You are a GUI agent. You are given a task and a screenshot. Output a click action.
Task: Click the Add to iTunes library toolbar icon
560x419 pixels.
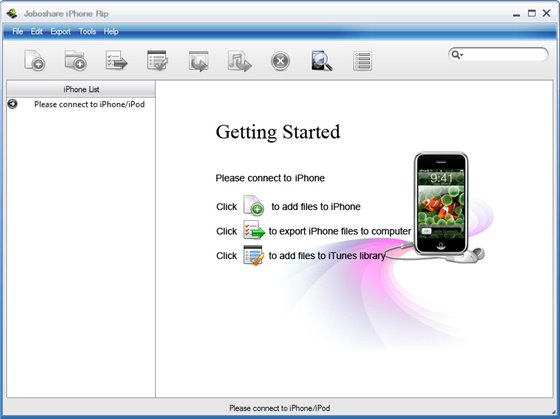(158, 60)
